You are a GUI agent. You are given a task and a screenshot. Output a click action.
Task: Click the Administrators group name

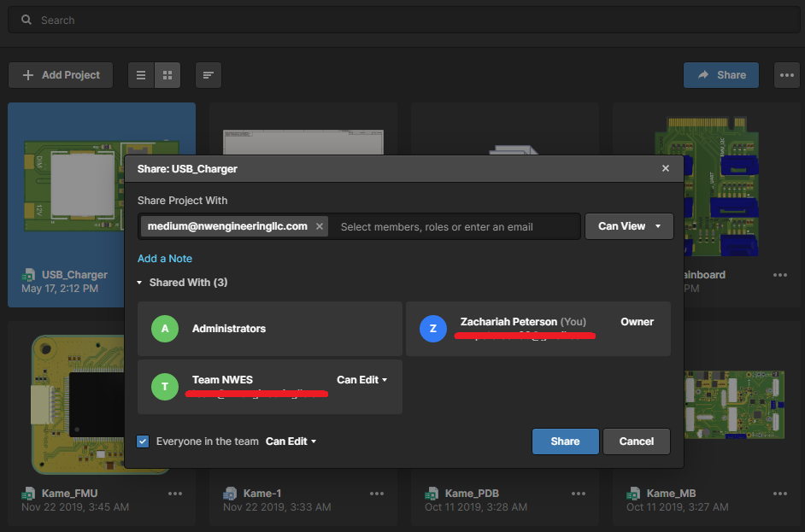229,328
